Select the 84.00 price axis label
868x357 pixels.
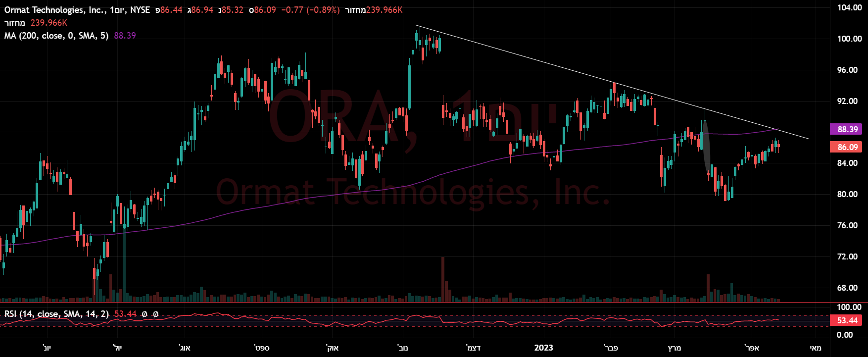[847, 163]
